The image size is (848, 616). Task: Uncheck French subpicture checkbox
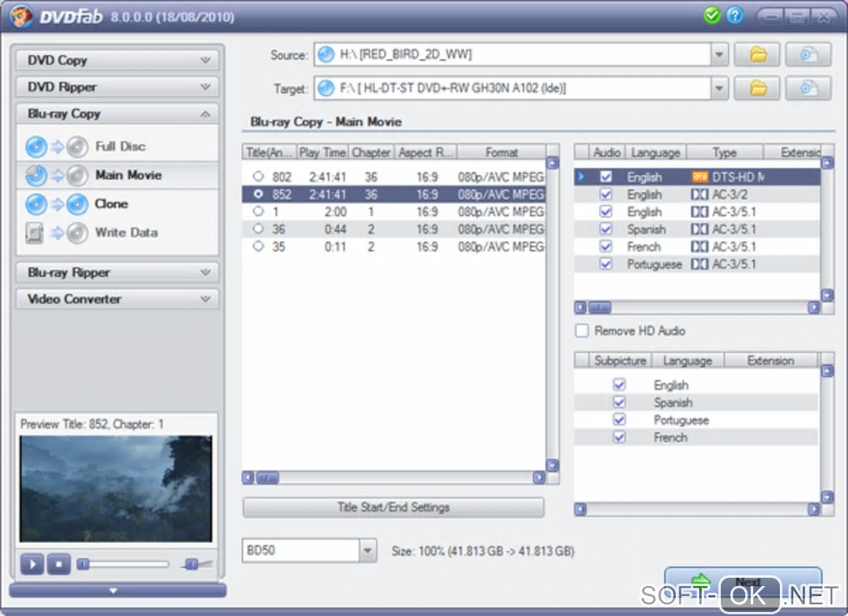(619, 437)
